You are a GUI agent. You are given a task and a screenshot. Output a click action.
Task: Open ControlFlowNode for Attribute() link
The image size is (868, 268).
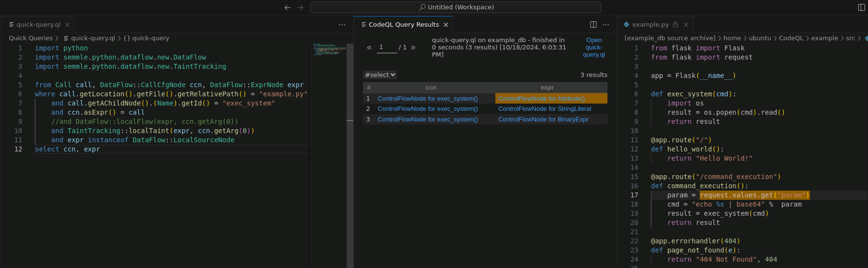tap(541, 99)
